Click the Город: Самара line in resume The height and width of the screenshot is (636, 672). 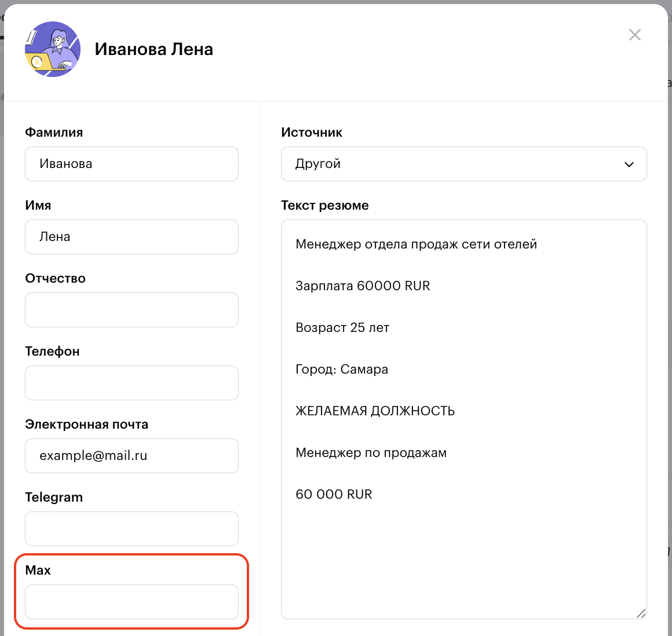point(342,370)
